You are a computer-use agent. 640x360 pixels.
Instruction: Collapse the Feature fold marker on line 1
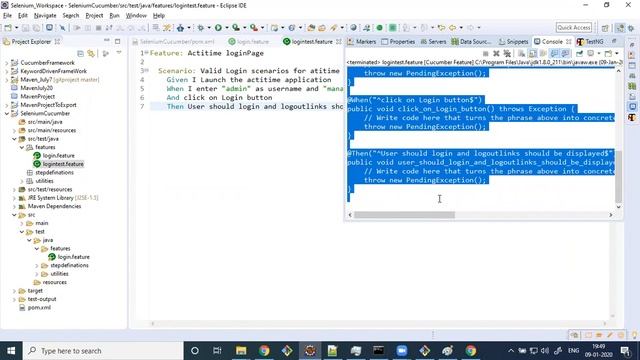[x=147, y=53]
